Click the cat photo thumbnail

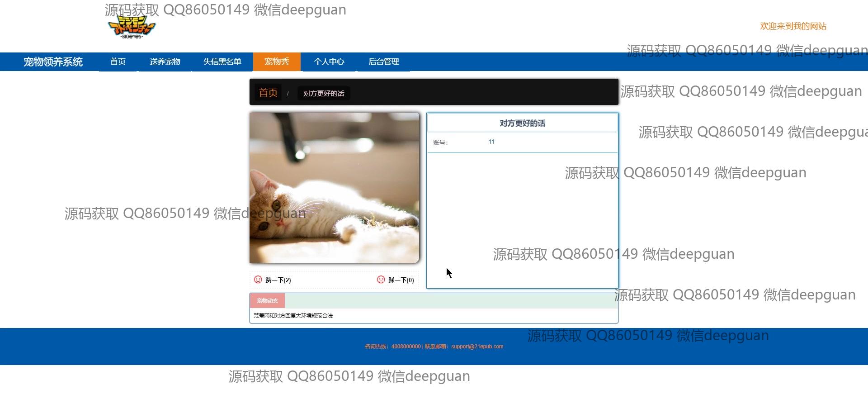click(x=335, y=188)
